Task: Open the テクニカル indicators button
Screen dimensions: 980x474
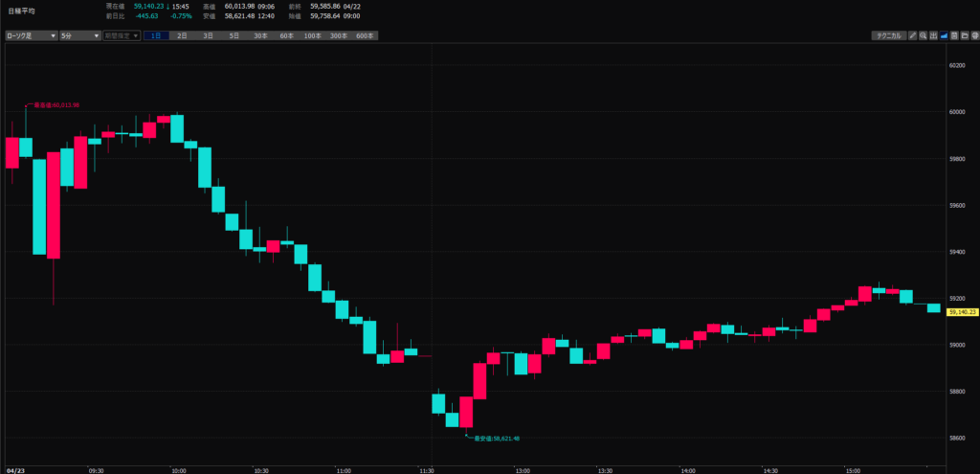Action: [887, 35]
